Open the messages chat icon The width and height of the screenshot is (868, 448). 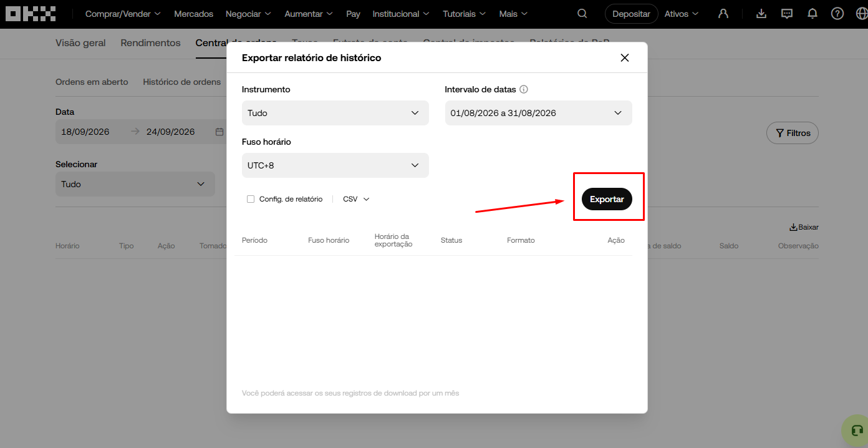tap(787, 14)
